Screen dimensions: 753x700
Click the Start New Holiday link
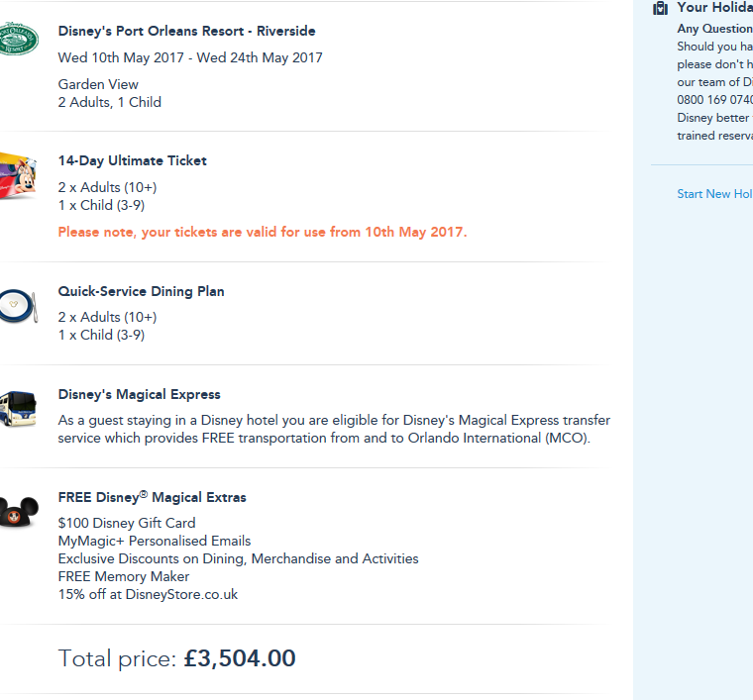[x=713, y=194]
